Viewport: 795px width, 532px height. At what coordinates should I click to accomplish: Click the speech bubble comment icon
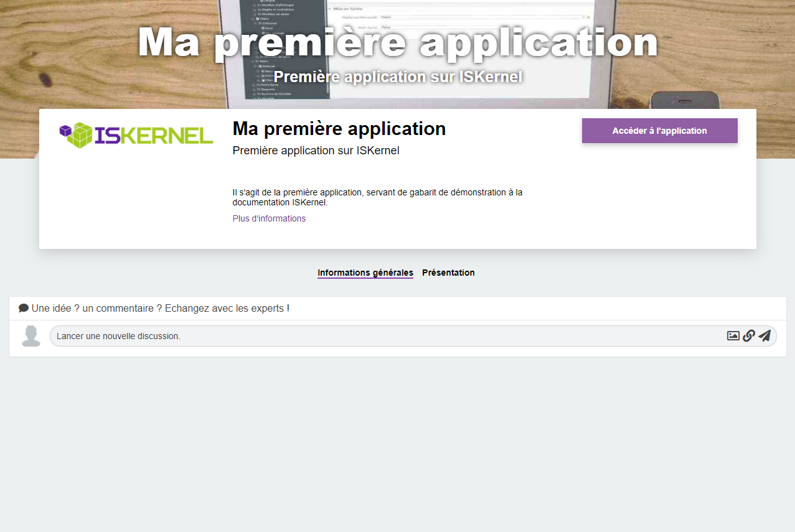[24, 308]
